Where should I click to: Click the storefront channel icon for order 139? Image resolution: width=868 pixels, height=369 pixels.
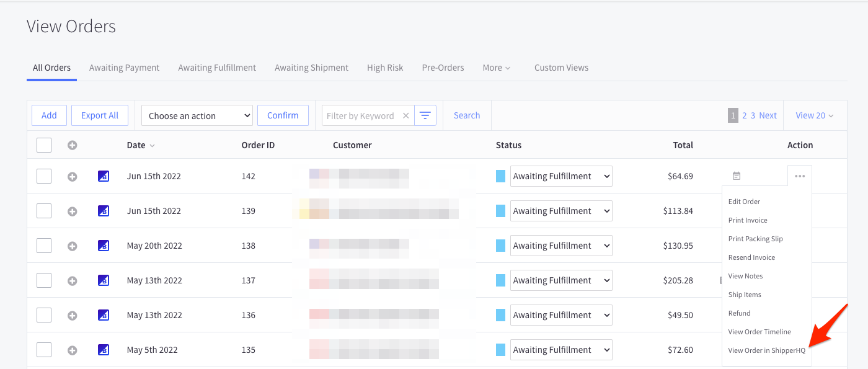pos(104,211)
